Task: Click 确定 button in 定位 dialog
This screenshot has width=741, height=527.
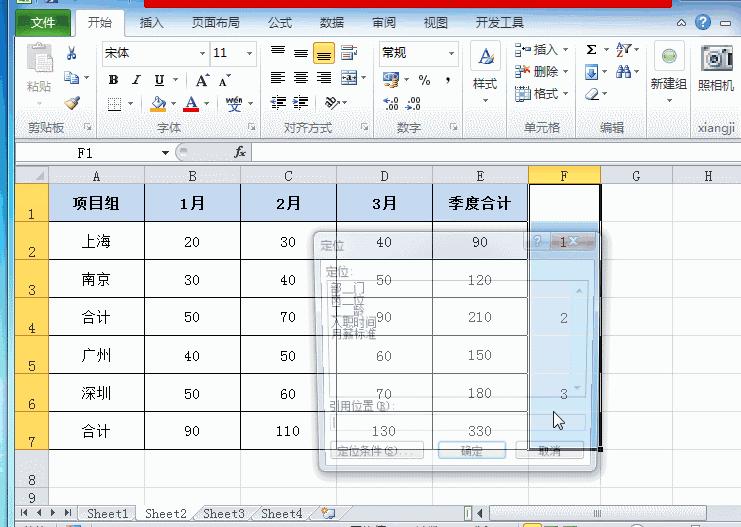Action: click(472, 450)
